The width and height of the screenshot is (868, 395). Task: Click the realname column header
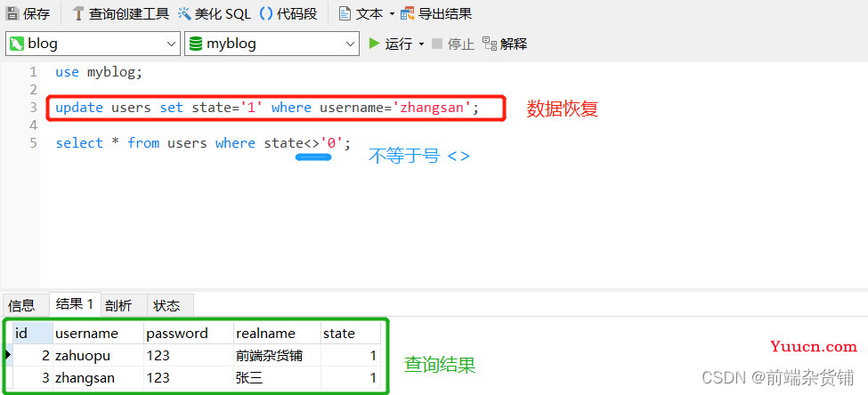pos(278,333)
